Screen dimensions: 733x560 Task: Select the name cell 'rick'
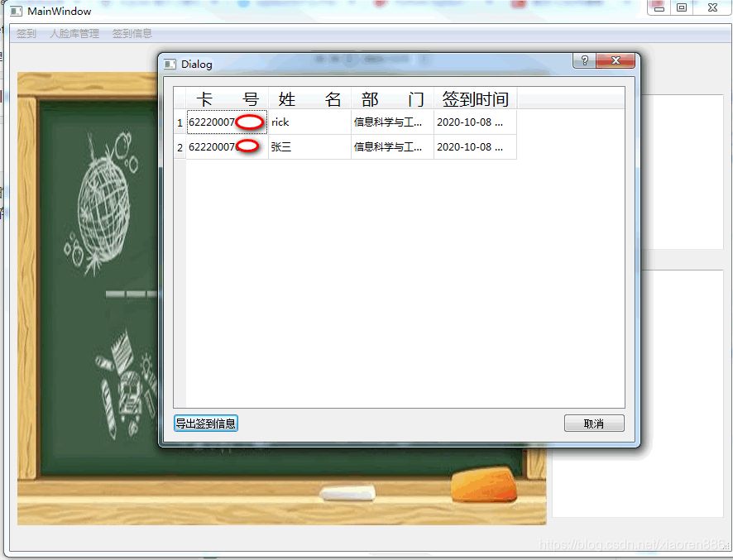point(310,122)
